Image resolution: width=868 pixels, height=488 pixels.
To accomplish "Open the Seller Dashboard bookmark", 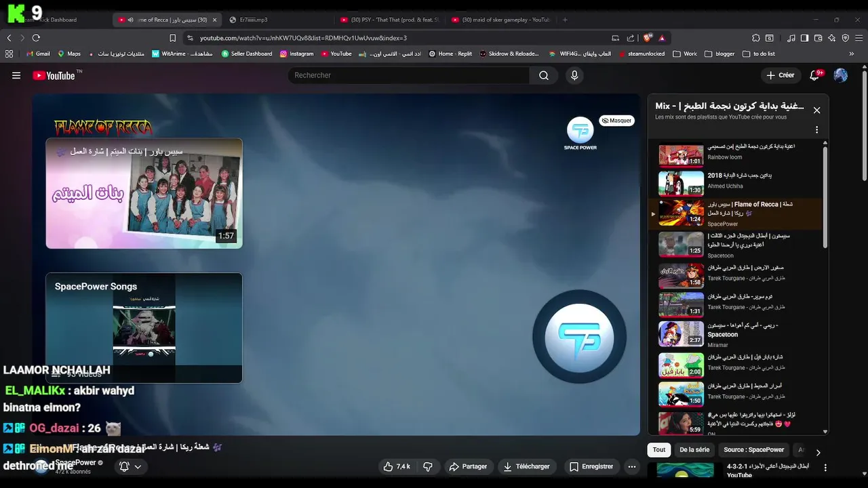I will 247,54.
